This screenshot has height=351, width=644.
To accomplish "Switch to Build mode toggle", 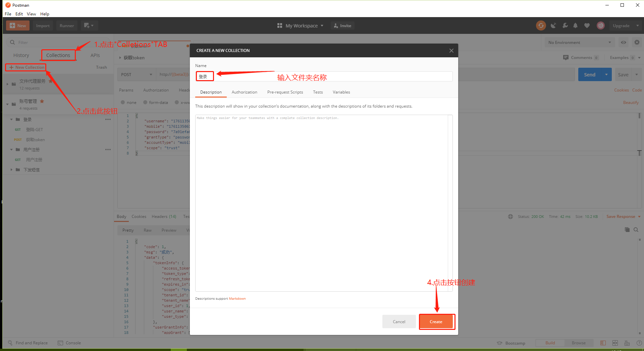I will pyautogui.click(x=550, y=343).
